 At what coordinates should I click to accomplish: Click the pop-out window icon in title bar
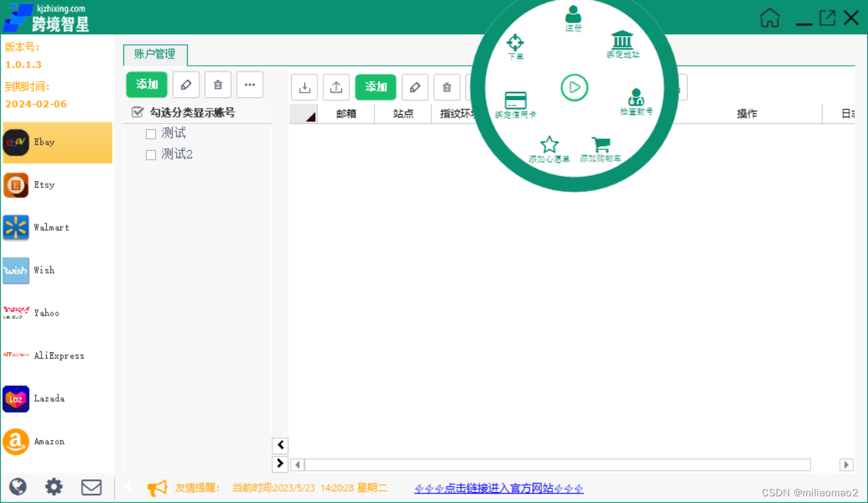[x=828, y=17]
